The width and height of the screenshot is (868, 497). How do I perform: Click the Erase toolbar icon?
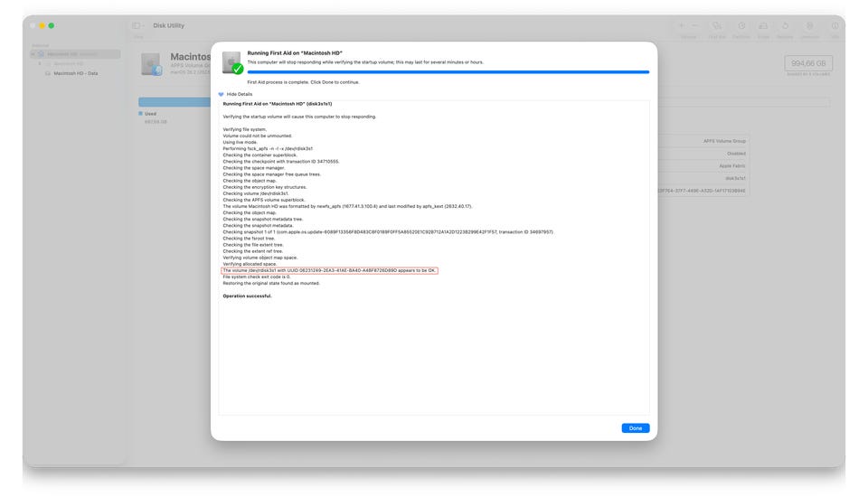[x=763, y=25]
